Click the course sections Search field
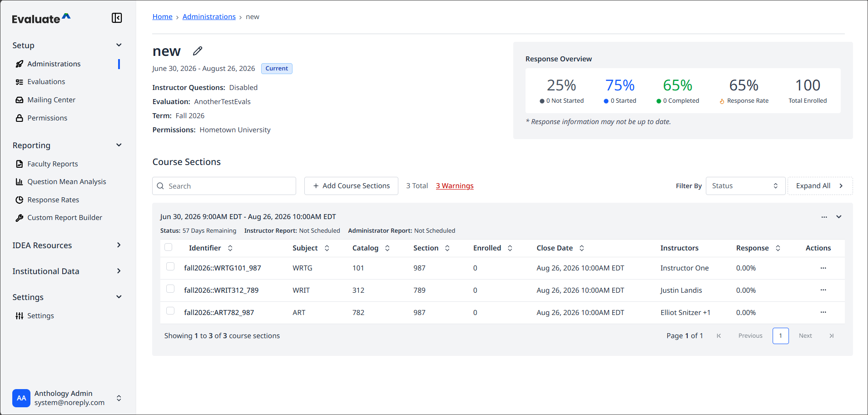 click(224, 186)
